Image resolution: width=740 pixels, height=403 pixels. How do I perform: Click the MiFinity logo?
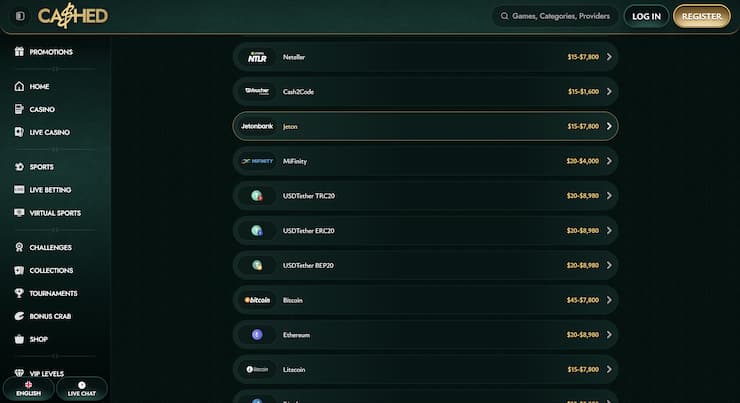coord(257,161)
